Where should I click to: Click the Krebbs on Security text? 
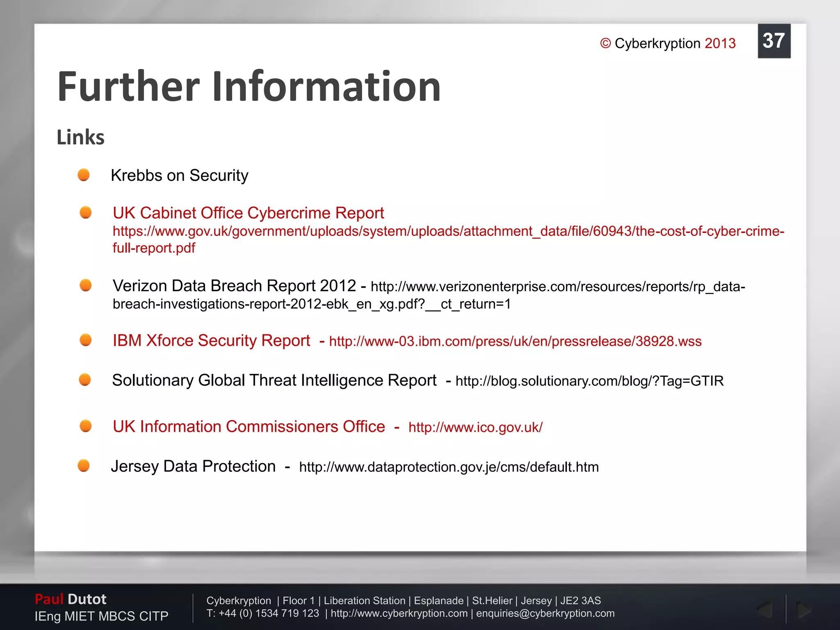point(180,176)
